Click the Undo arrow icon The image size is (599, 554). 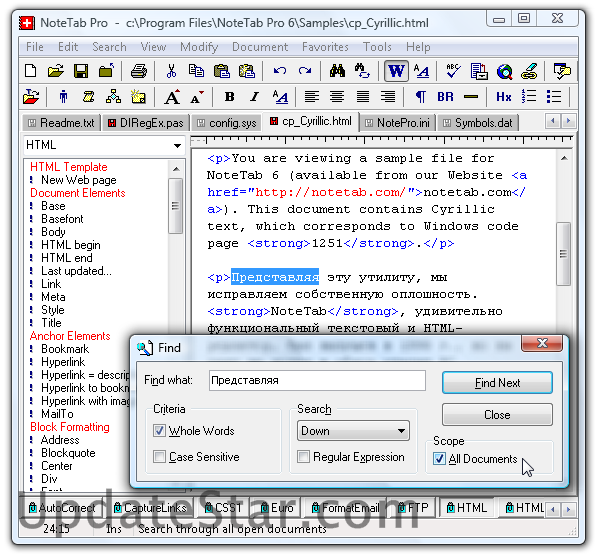coord(280,71)
